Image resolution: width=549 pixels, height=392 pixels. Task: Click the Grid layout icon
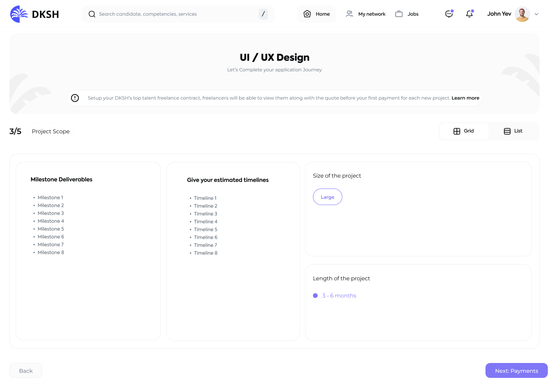pyautogui.click(x=457, y=131)
